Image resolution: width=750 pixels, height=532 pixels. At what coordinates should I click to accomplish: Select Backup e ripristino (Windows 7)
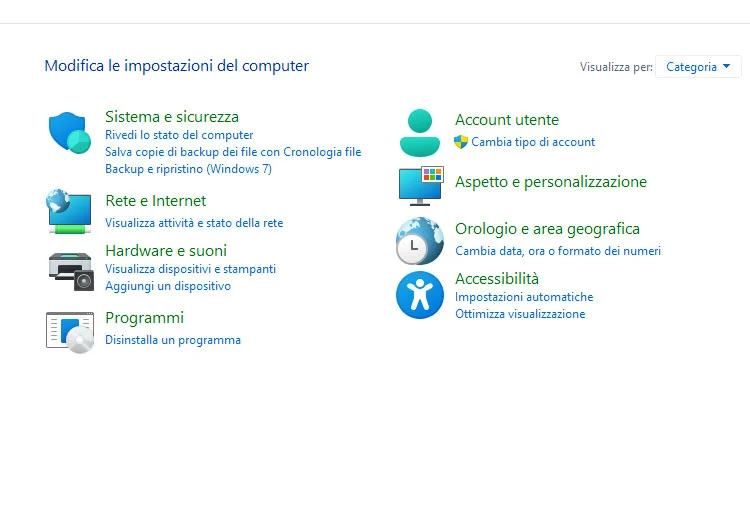[188, 169]
